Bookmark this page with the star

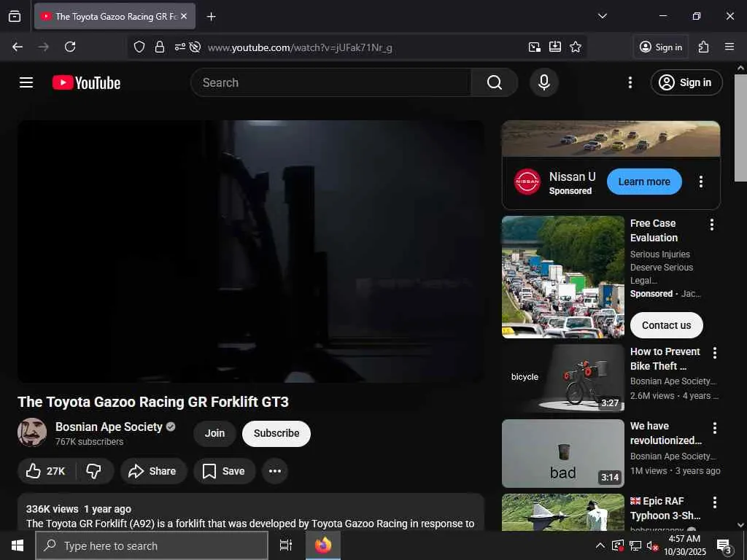click(x=576, y=47)
